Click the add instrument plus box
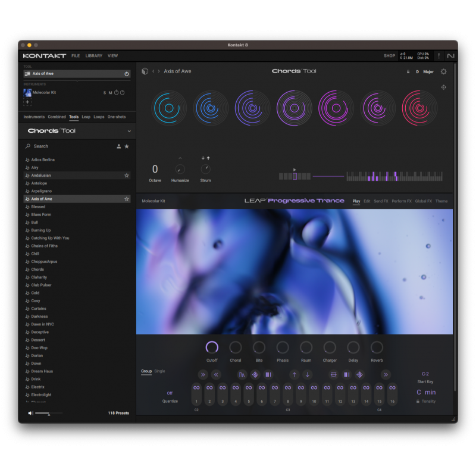 click(x=27, y=102)
